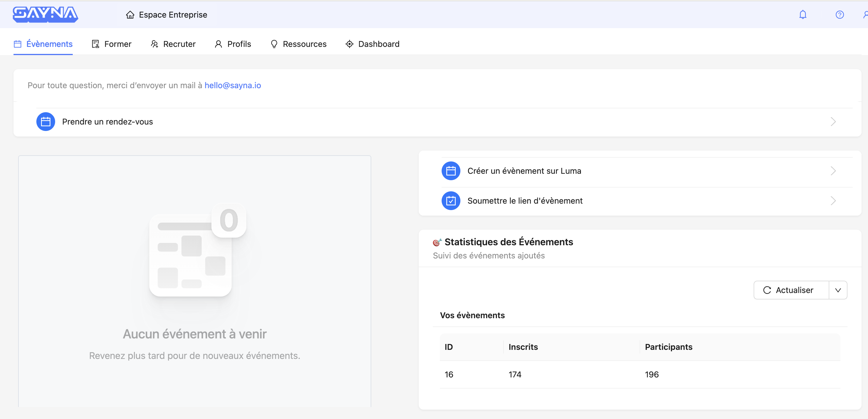Click the hello@sayna.io email link
The image size is (868, 419).
(x=233, y=86)
